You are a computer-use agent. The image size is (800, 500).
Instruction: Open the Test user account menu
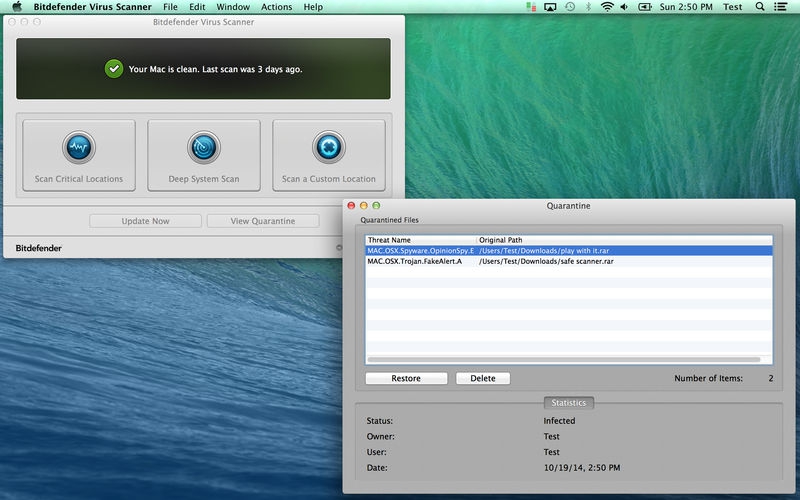click(733, 7)
